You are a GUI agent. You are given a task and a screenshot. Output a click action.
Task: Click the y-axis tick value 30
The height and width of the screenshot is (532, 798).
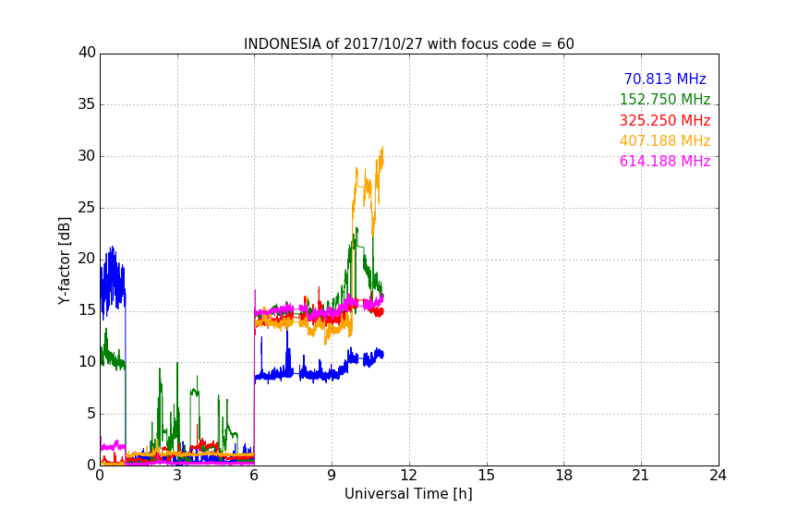[87, 156]
